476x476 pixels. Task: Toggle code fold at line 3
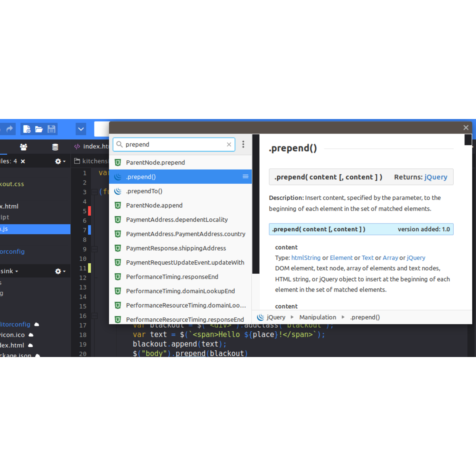pyautogui.click(x=94, y=192)
